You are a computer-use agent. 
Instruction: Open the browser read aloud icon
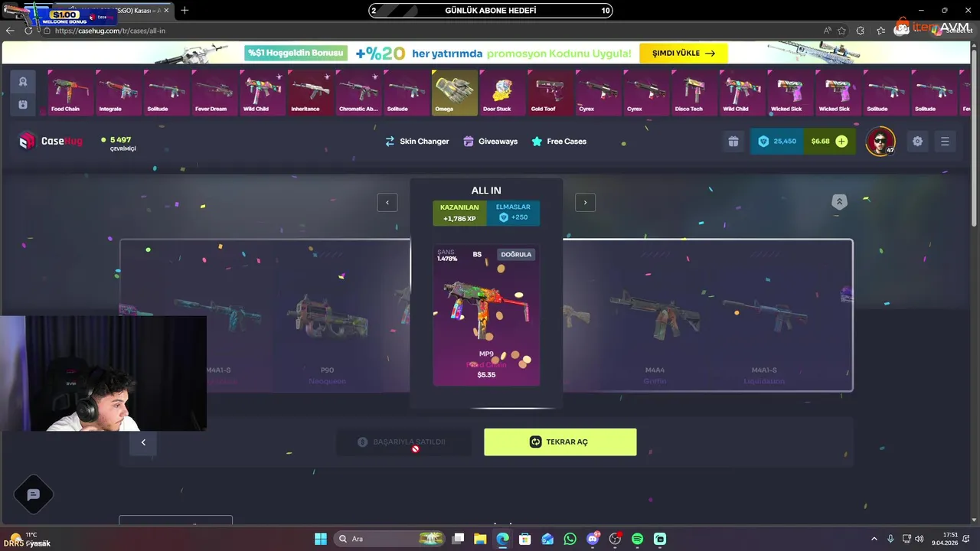[x=828, y=31]
